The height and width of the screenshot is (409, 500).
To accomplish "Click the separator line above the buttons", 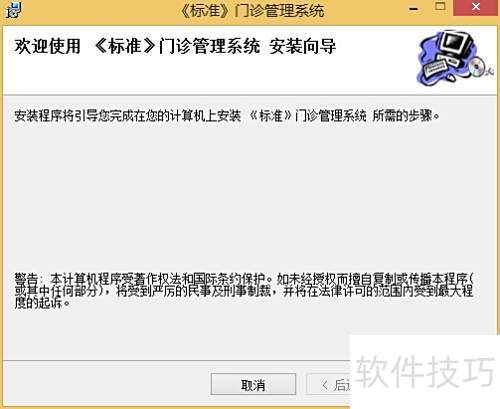I will coord(177,360).
